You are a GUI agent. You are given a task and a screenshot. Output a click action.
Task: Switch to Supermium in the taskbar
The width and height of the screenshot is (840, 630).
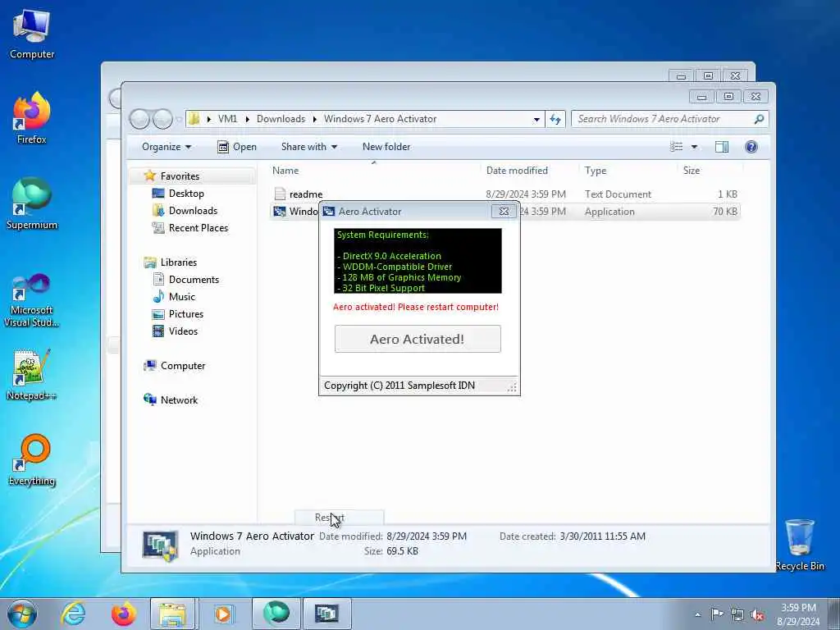click(276, 614)
